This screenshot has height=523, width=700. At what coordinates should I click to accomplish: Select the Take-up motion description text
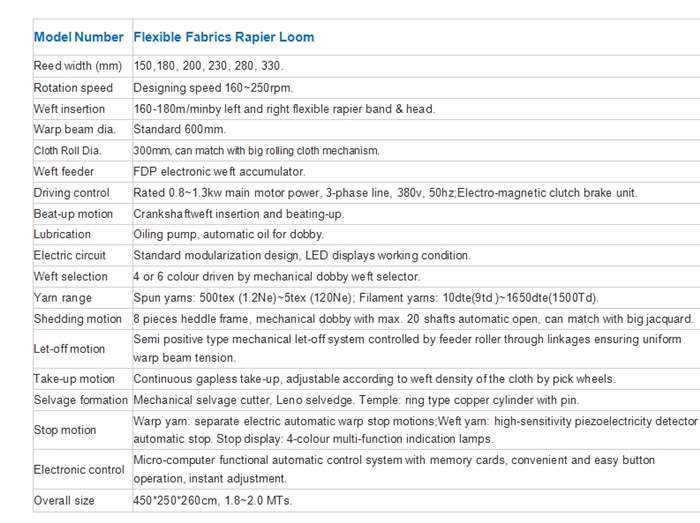click(374, 379)
